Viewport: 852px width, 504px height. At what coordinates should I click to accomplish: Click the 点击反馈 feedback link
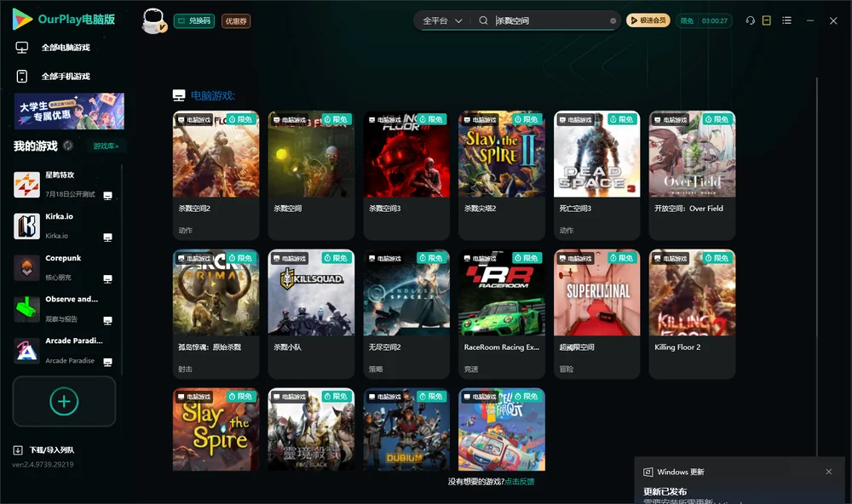tap(520, 481)
